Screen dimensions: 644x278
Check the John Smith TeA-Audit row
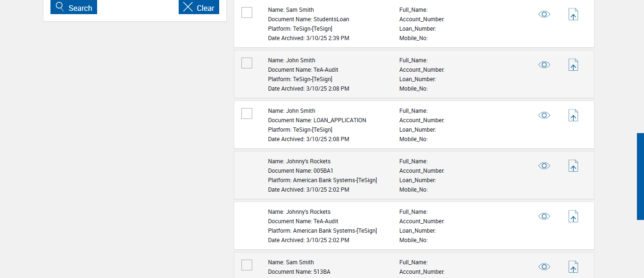[x=247, y=63]
